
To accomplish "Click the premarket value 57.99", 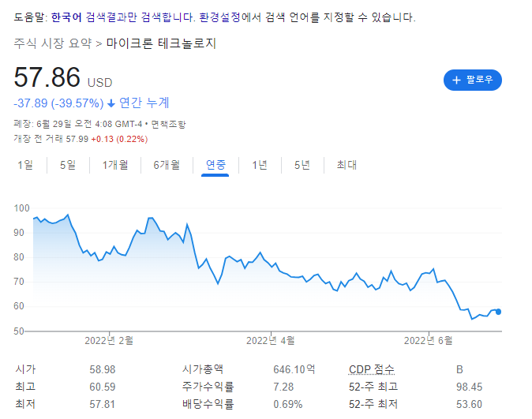I will point(77,139).
